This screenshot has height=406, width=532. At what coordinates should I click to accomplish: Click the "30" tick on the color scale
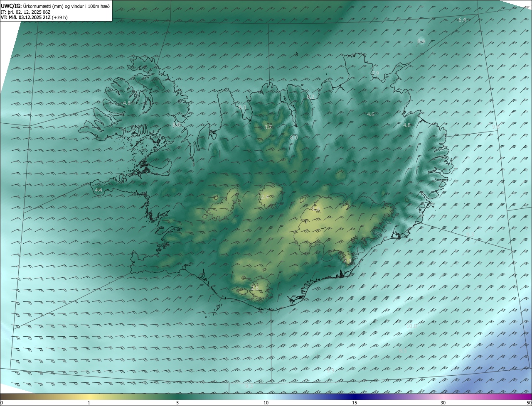[443, 403]
